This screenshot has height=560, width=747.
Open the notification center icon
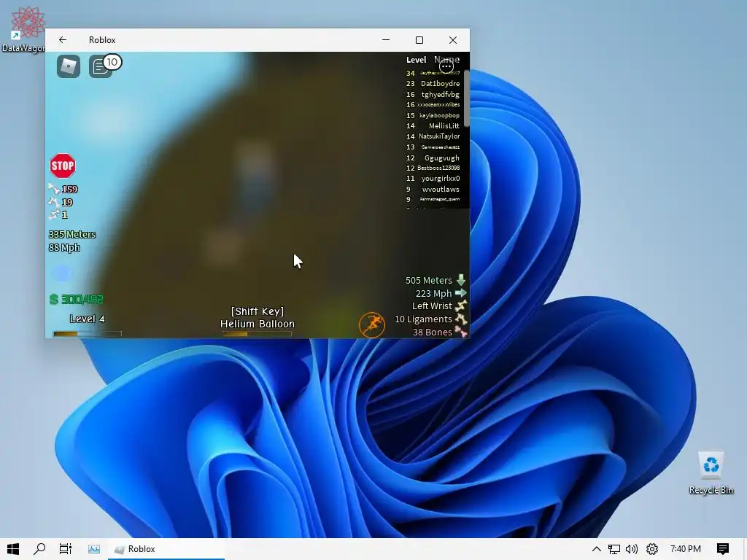point(723,549)
